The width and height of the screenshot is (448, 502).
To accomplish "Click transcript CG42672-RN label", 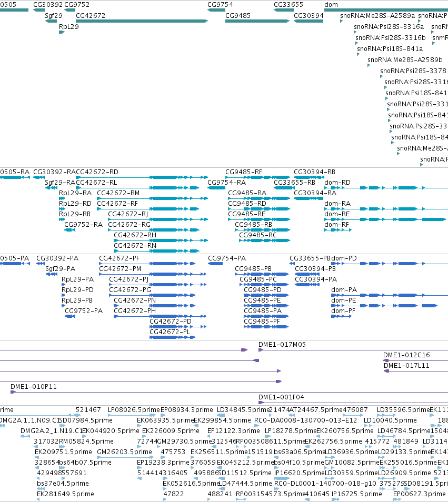I will click(135, 246).
